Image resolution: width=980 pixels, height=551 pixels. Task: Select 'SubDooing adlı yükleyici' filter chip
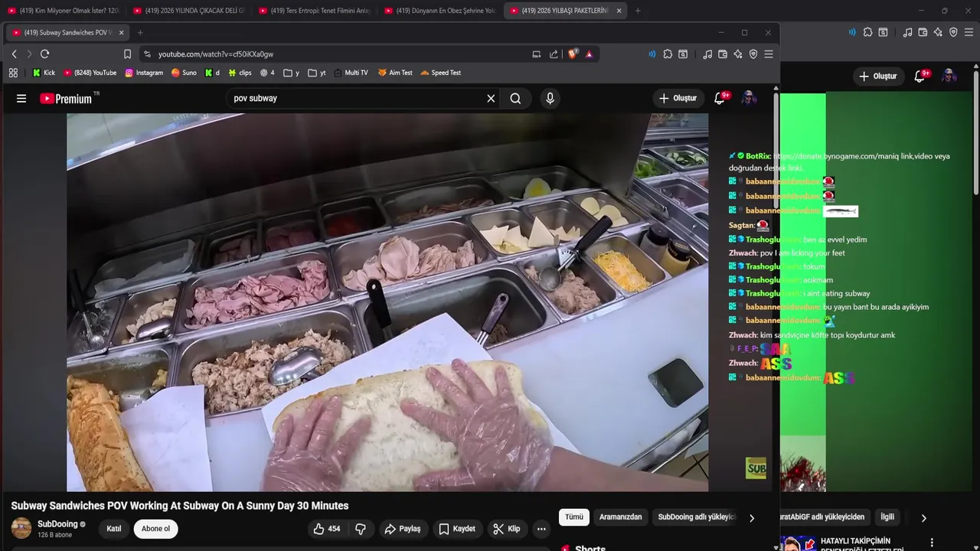pos(696,517)
